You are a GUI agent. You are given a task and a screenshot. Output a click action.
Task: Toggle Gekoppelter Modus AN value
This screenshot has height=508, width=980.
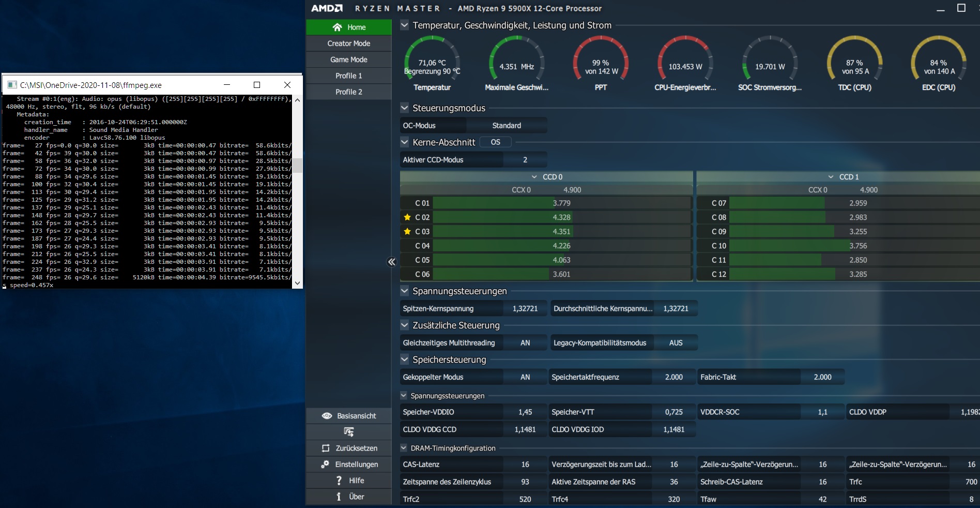525,377
